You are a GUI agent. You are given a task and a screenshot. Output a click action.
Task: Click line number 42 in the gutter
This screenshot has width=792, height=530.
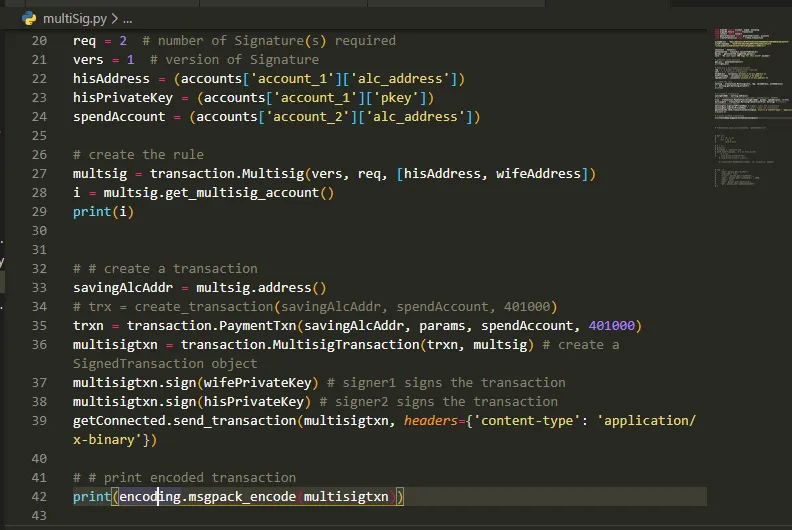point(39,497)
